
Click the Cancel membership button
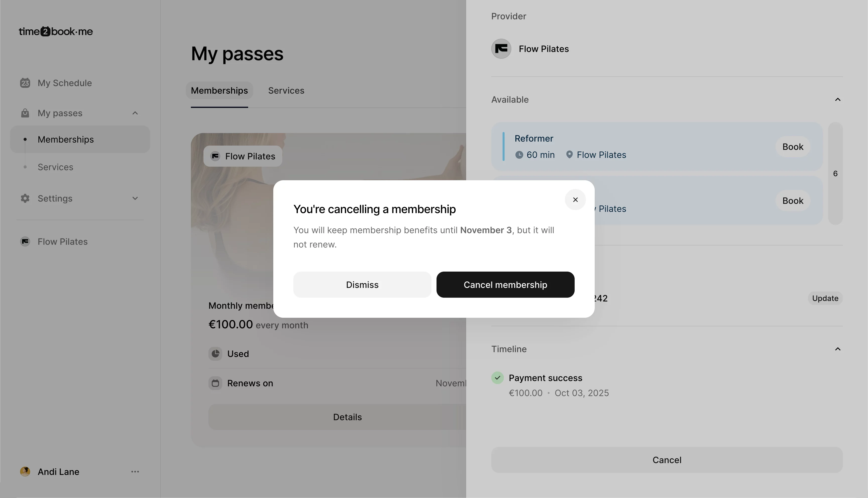click(505, 285)
